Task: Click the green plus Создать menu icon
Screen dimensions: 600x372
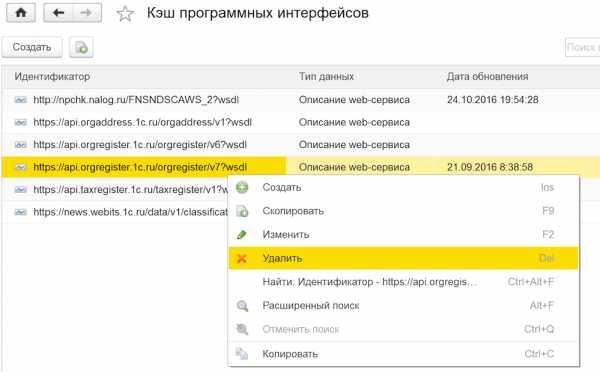Action: pos(242,188)
